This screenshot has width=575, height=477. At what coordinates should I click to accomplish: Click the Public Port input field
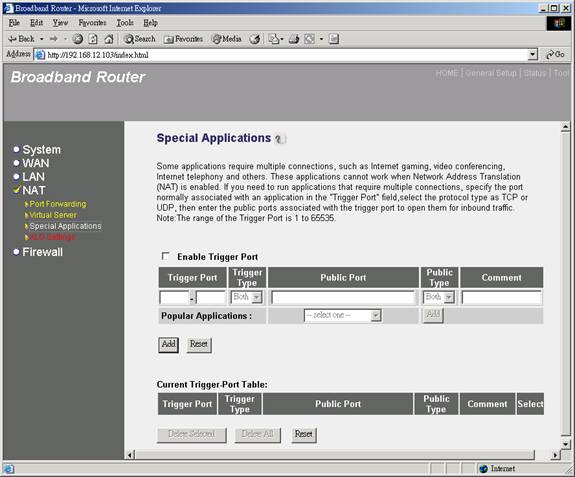pyautogui.click(x=343, y=297)
